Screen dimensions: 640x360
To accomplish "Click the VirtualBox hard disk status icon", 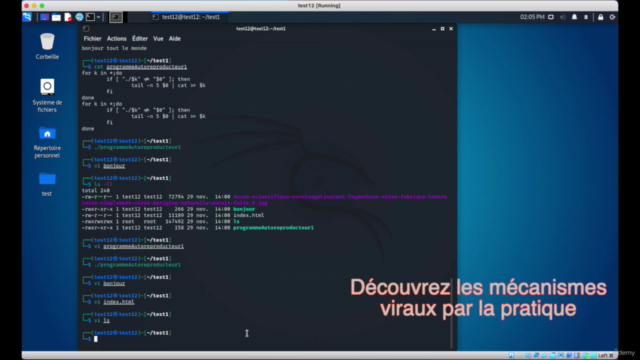I will point(511,356).
